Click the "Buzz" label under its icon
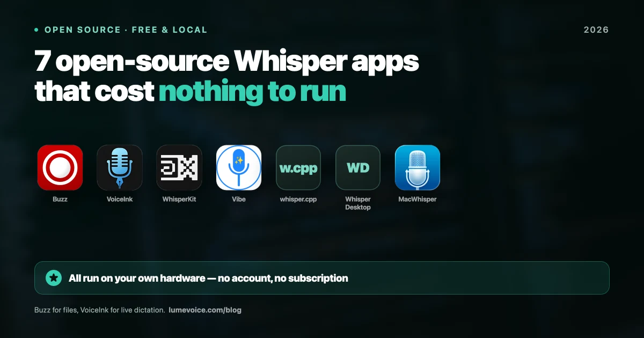Viewport: 644px width, 338px height. [x=60, y=199]
